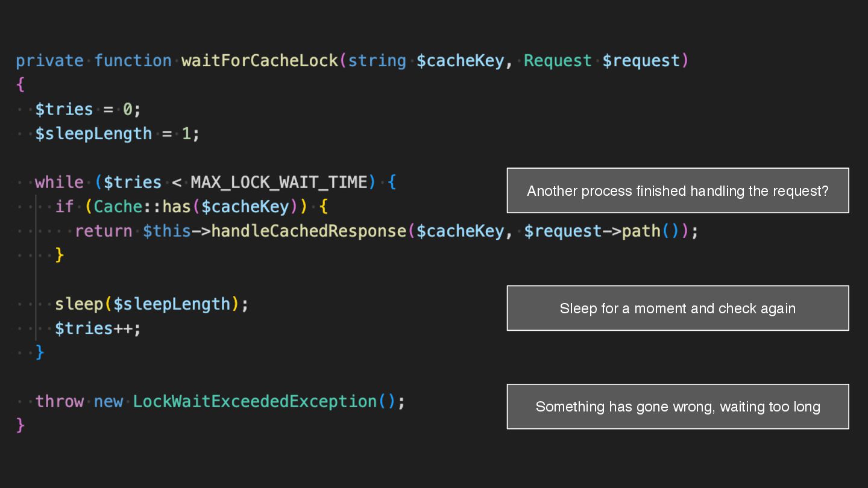
Task: Click Cache::has in the if condition
Action: (142, 207)
